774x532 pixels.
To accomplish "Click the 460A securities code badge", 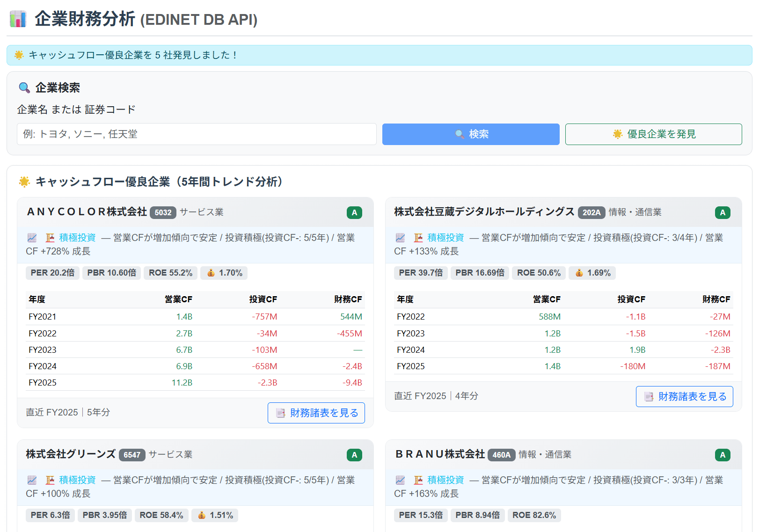I will click(502, 455).
